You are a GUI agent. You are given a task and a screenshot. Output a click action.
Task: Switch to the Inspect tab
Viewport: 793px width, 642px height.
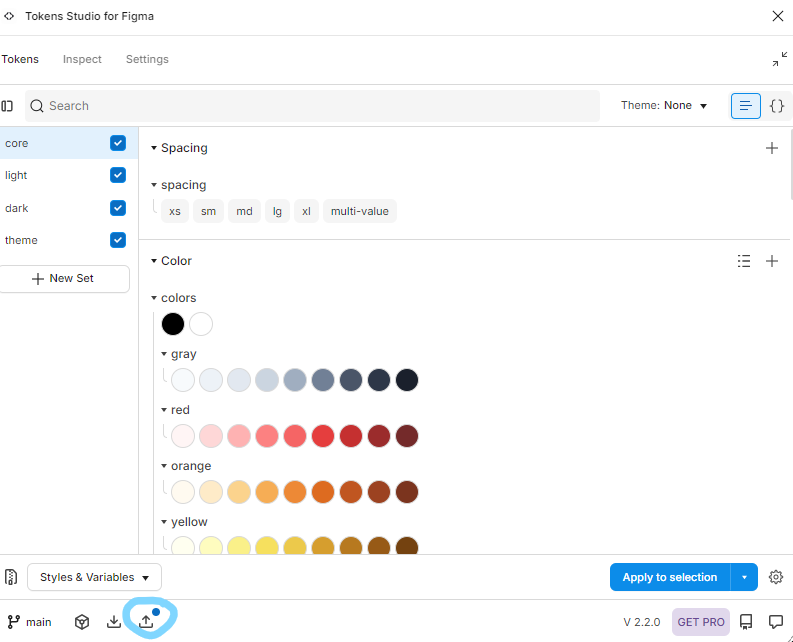pos(82,59)
